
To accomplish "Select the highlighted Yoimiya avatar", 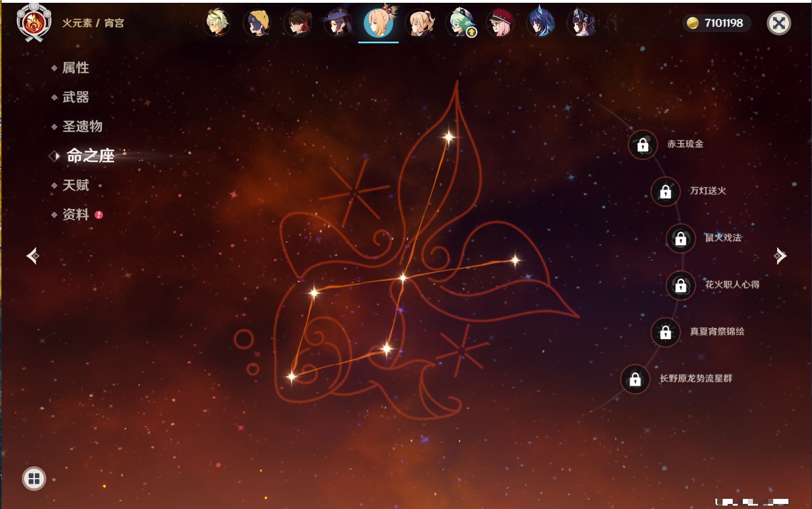I will 379,22.
